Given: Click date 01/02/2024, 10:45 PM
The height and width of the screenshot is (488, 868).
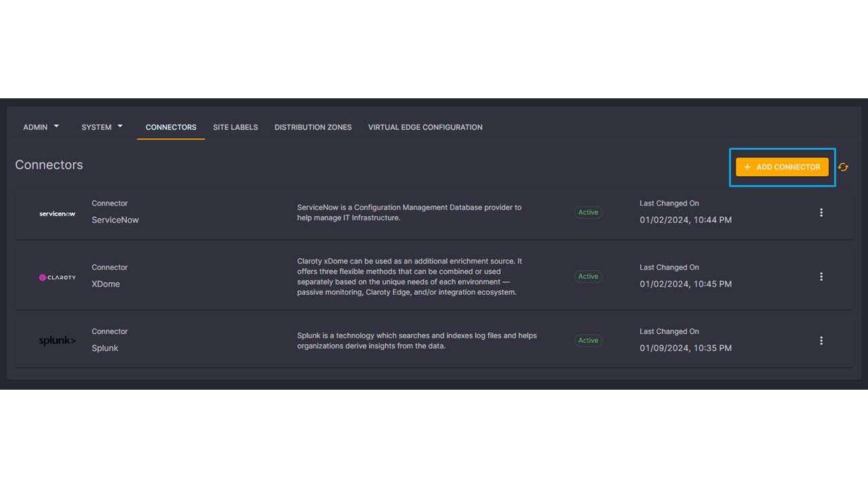Looking at the screenshot, I should coord(686,284).
